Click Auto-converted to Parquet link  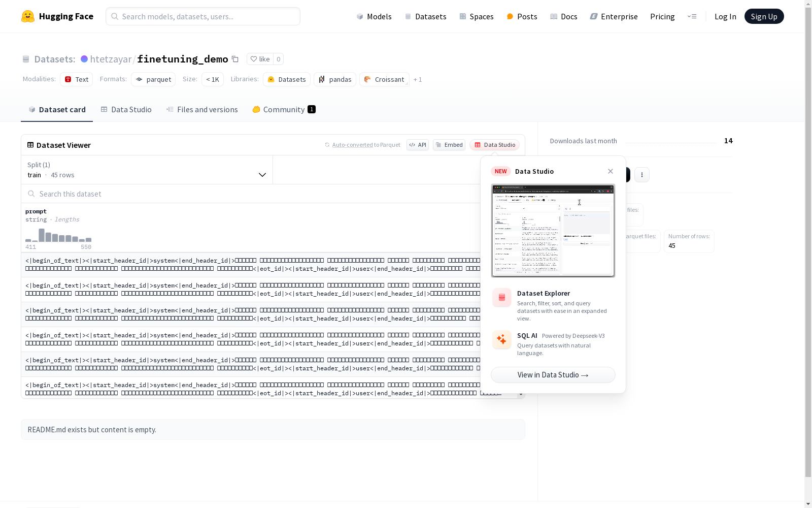point(366,145)
